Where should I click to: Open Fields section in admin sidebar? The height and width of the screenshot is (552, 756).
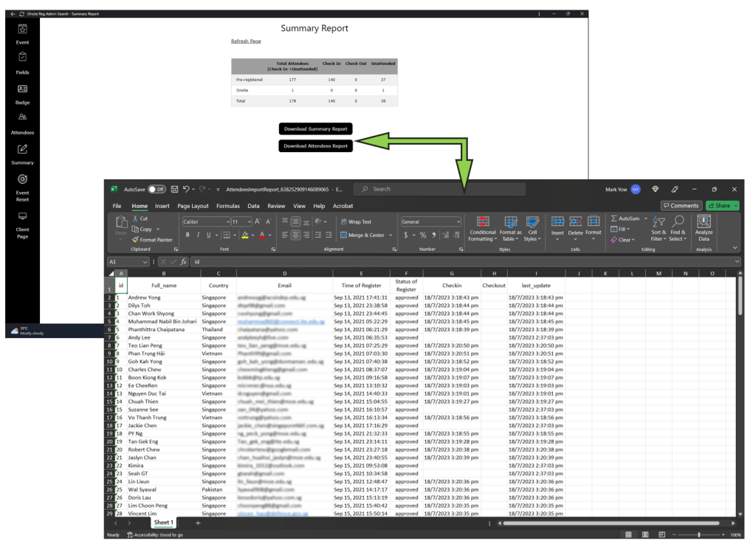(x=22, y=63)
